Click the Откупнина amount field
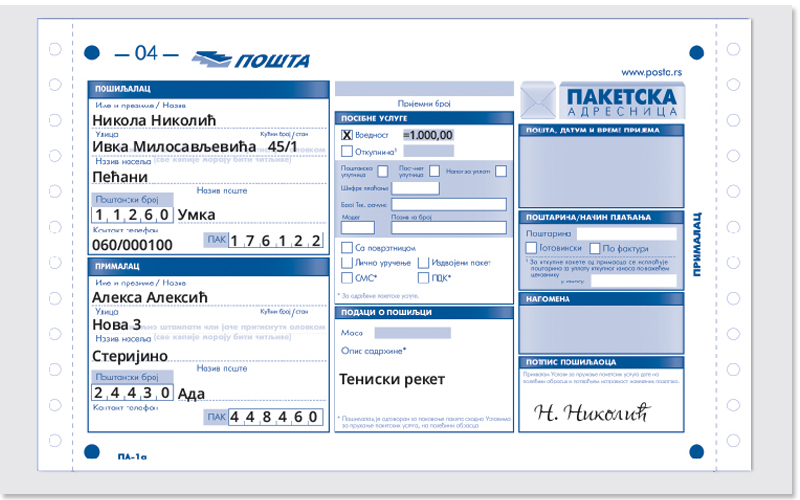The width and height of the screenshot is (800, 500). pyautogui.click(x=429, y=151)
